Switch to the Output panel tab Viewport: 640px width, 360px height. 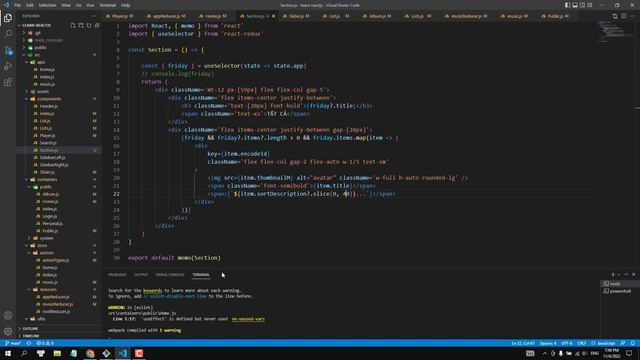click(x=141, y=275)
